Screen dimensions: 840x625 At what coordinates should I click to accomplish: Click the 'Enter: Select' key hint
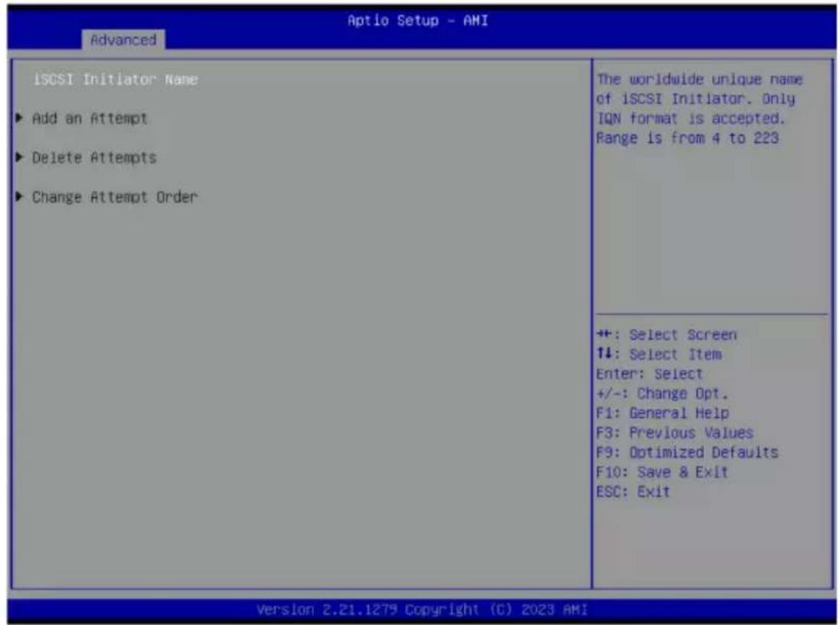pos(649,373)
